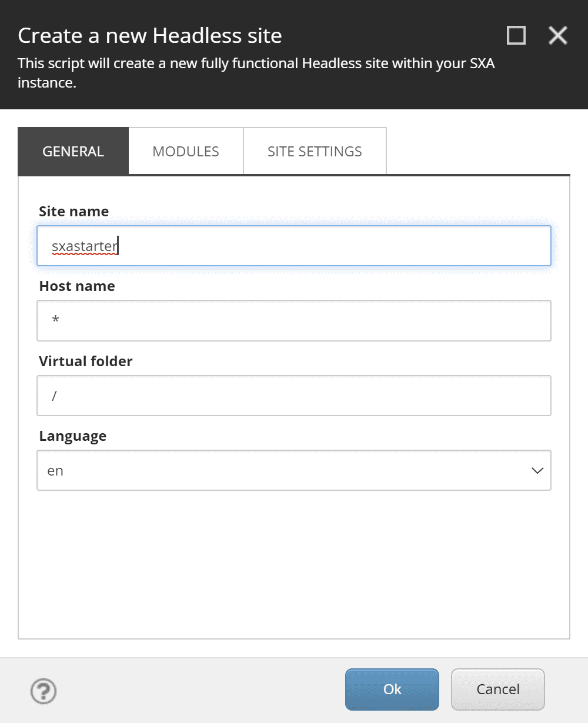Click the help question mark icon
Viewport: 588px width, 723px height.
(44, 691)
